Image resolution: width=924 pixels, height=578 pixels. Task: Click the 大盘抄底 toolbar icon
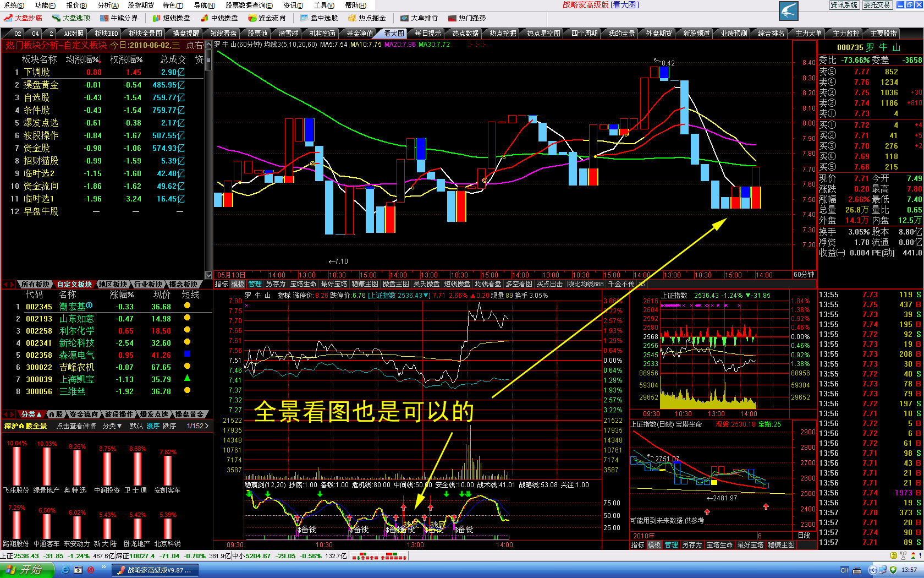[x=8, y=18]
